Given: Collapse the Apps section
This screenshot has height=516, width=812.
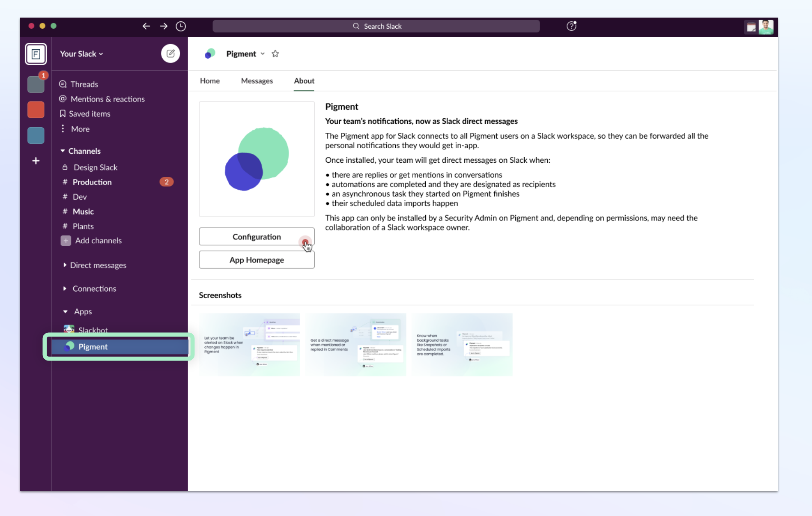Looking at the screenshot, I should click(x=65, y=312).
